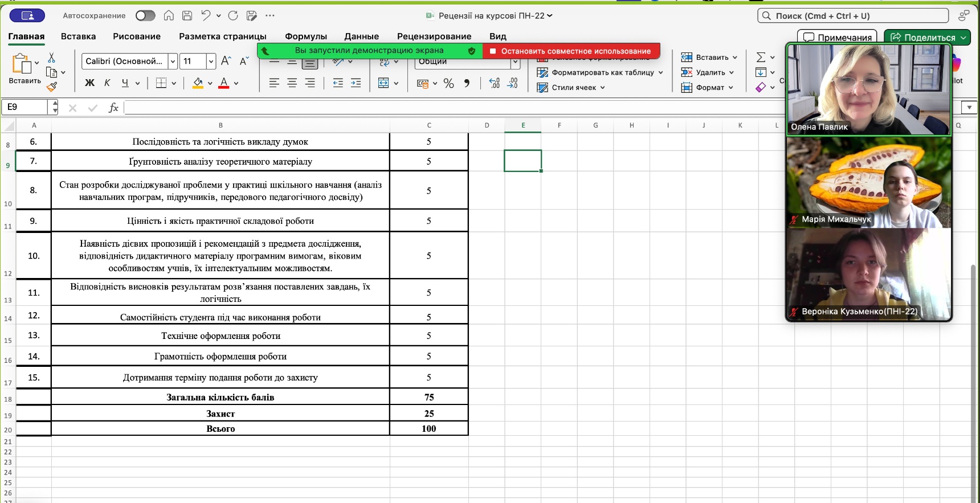Click the Cut scissors icon
The width and height of the screenshot is (980, 503).
(x=52, y=58)
